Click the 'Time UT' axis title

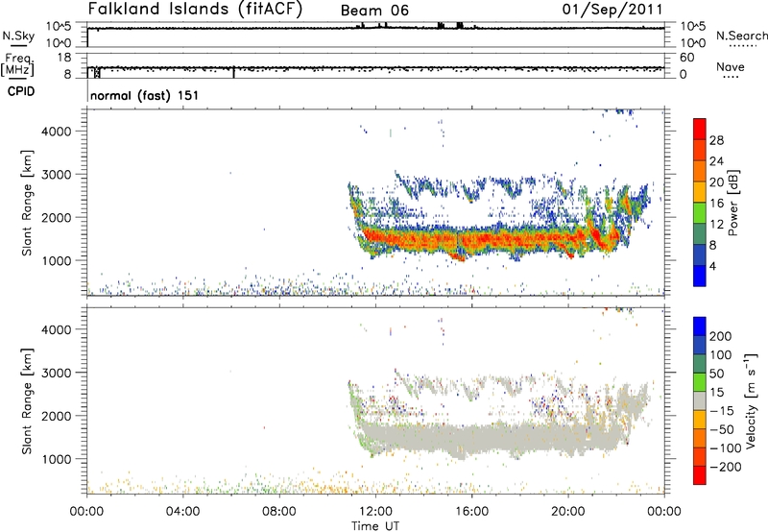coord(375,526)
